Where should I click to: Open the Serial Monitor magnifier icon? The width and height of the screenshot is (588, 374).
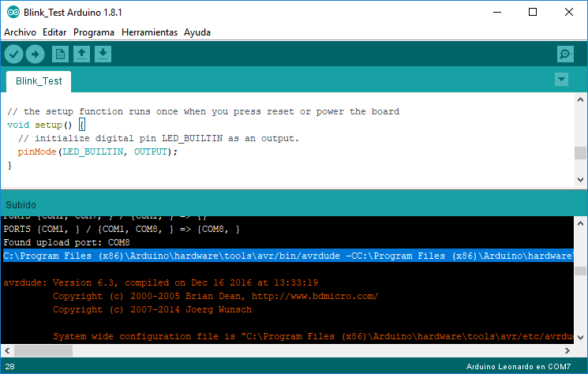click(x=565, y=54)
